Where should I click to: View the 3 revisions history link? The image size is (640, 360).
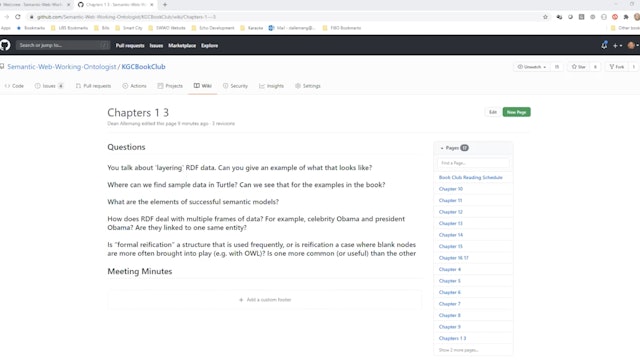click(x=223, y=123)
